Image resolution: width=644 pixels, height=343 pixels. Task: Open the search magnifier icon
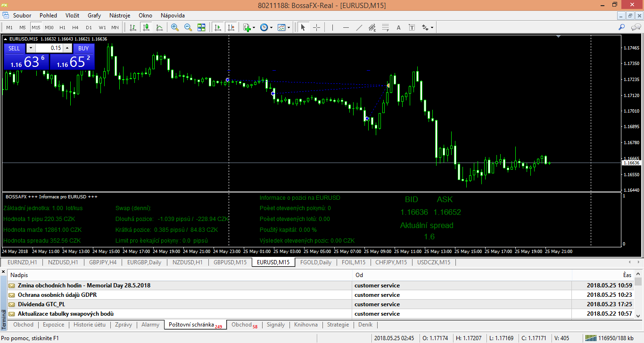point(622,27)
